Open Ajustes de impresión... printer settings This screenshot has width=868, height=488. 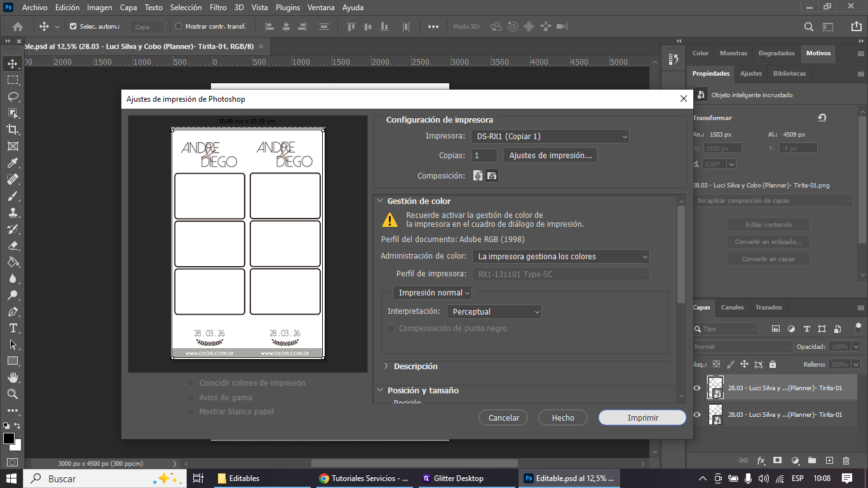tap(550, 156)
